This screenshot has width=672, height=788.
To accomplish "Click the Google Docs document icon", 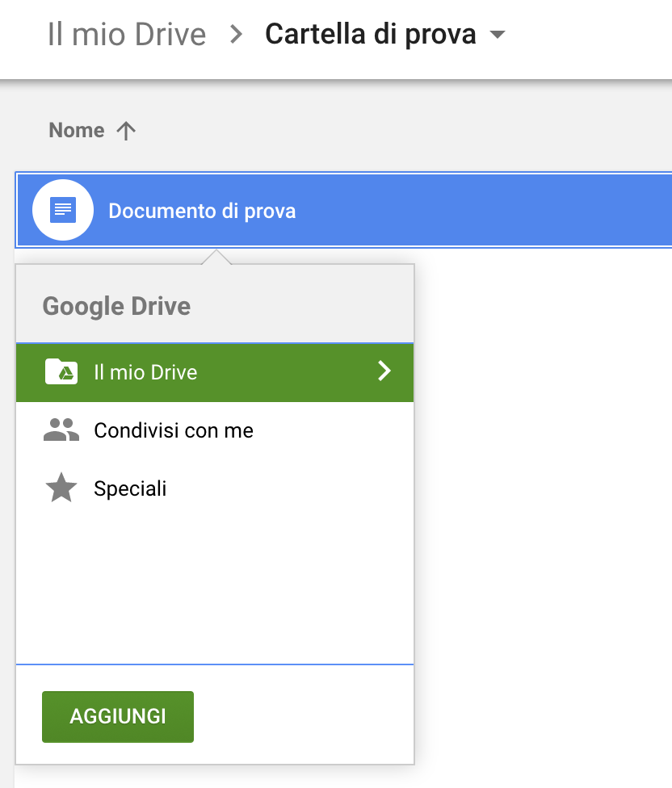I will [x=63, y=210].
